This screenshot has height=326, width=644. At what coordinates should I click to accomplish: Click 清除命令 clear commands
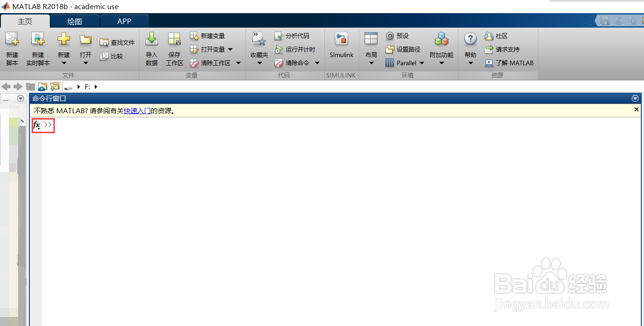pyautogui.click(x=292, y=63)
